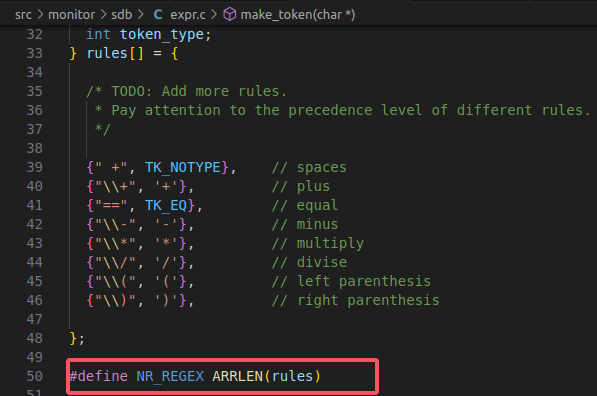The image size is (597, 396).
Task: Click the '// right parenthesis' comment
Action: 356,300
